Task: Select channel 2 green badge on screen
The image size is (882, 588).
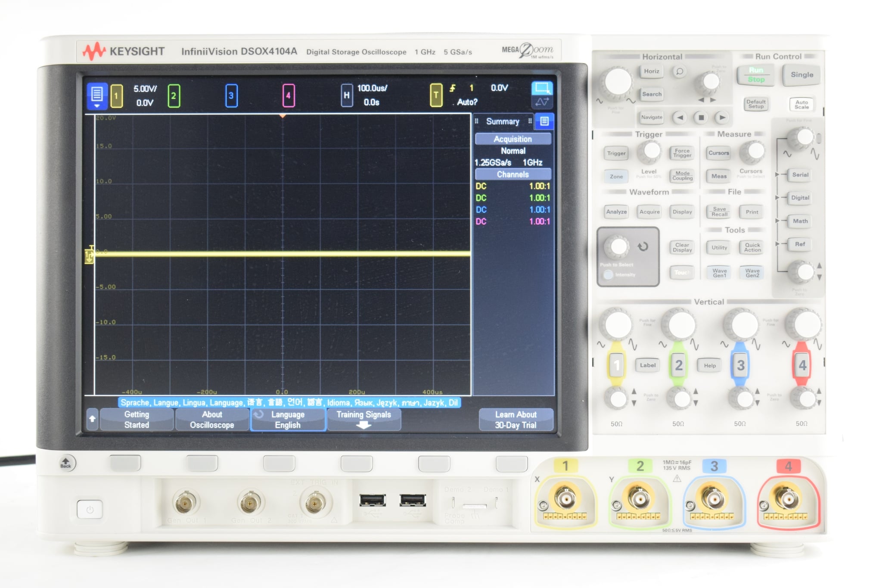Action: pos(174,96)
